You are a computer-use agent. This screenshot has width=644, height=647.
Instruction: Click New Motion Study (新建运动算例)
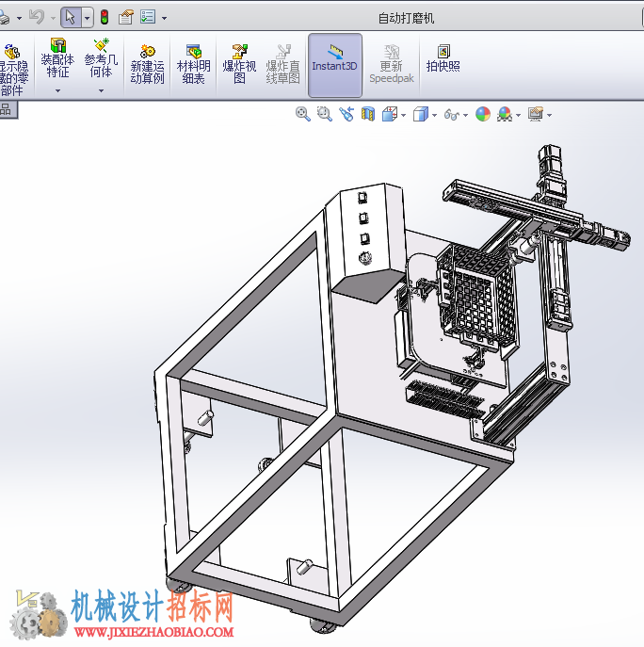tap(147, 64)
